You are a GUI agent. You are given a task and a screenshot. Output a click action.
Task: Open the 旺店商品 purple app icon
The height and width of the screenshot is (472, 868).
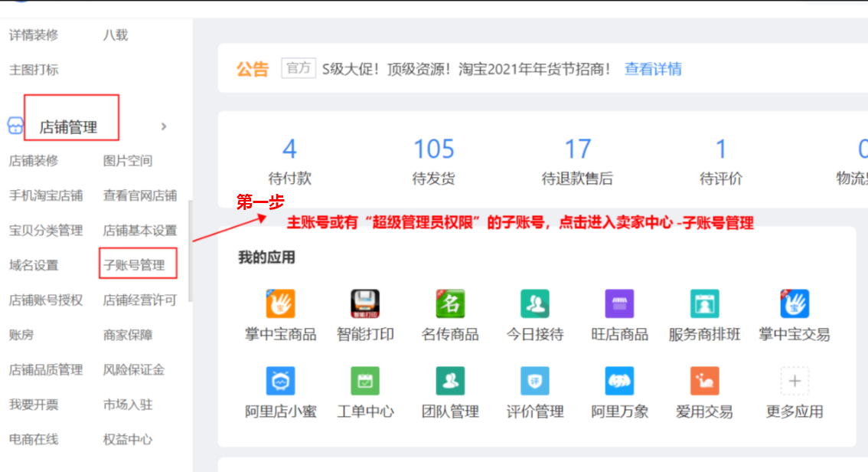[619, 304]
